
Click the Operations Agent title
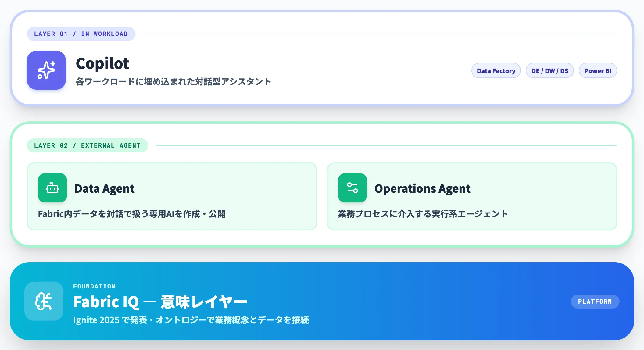(423, 189)
